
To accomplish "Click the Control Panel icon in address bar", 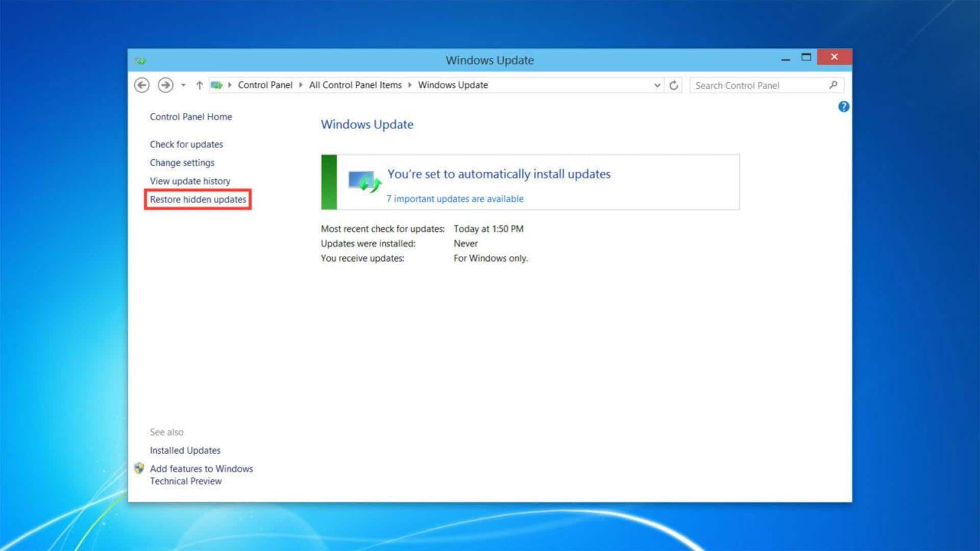I will pos(216,85).
